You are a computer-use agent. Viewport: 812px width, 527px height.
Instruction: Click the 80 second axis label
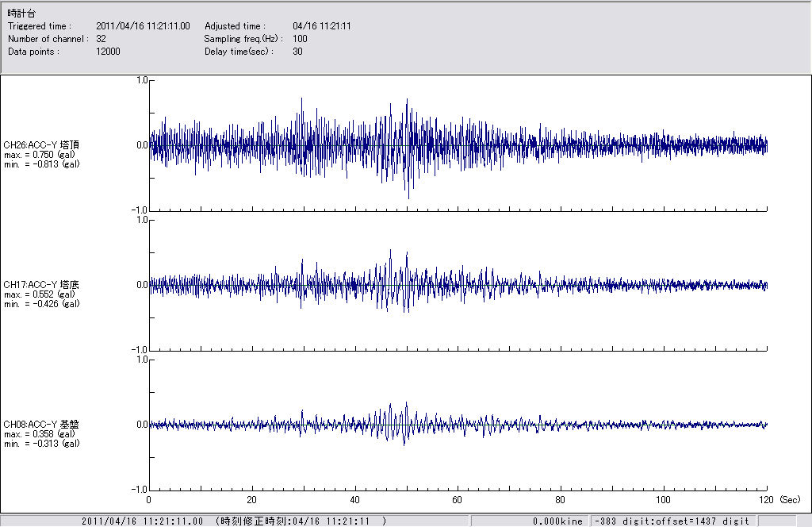point(561,500)
